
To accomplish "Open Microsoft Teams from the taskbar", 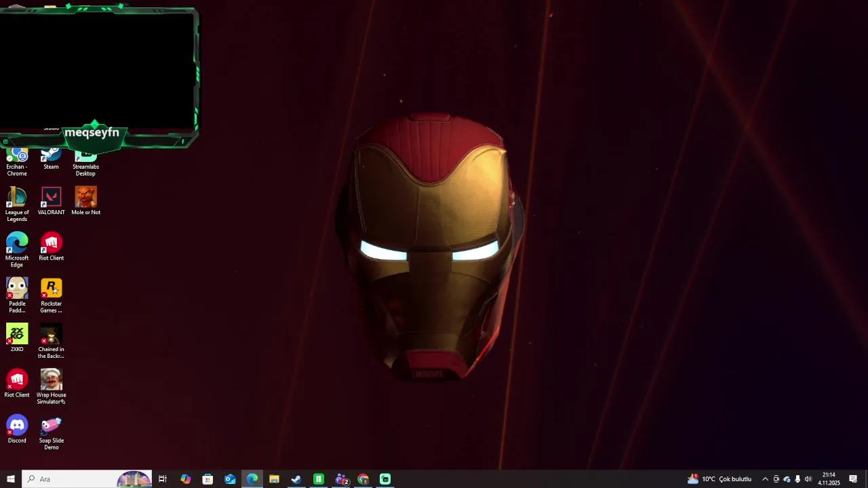I will [341, 479].
